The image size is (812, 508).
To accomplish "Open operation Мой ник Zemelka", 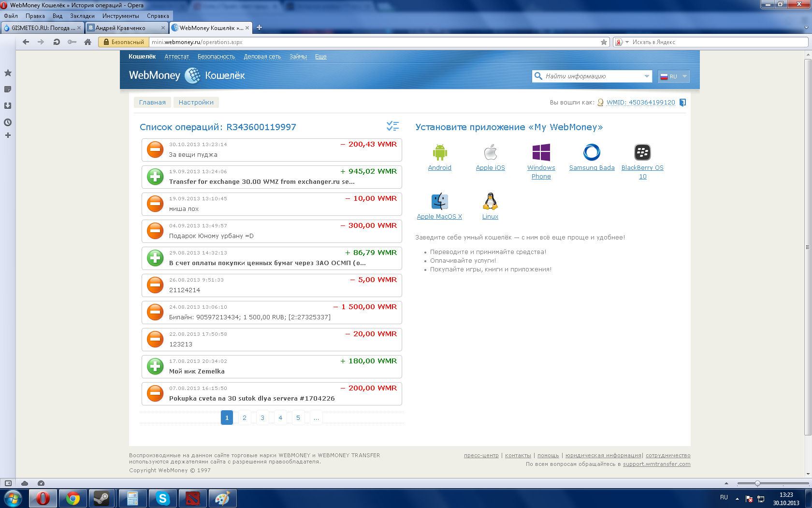I will pyautogui.click(x=272, y=367).
